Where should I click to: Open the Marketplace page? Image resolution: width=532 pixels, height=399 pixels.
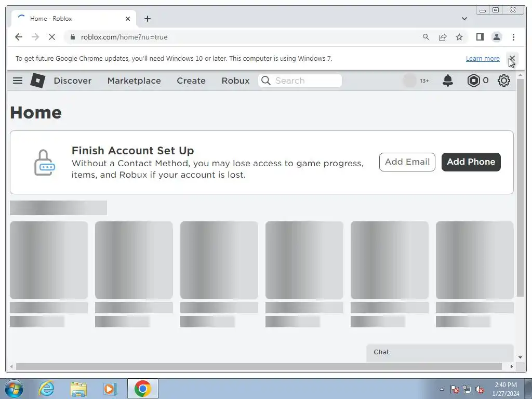[134, 81]
